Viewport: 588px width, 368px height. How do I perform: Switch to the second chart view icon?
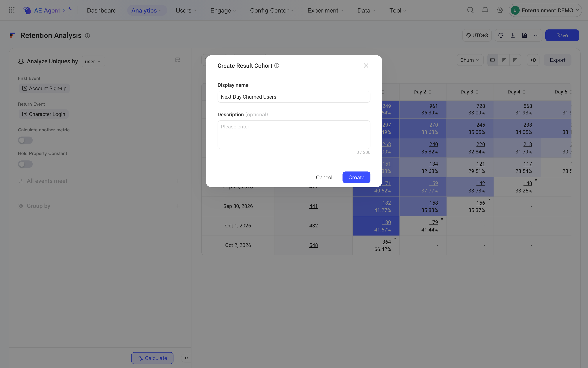click(x=504, y=60)
